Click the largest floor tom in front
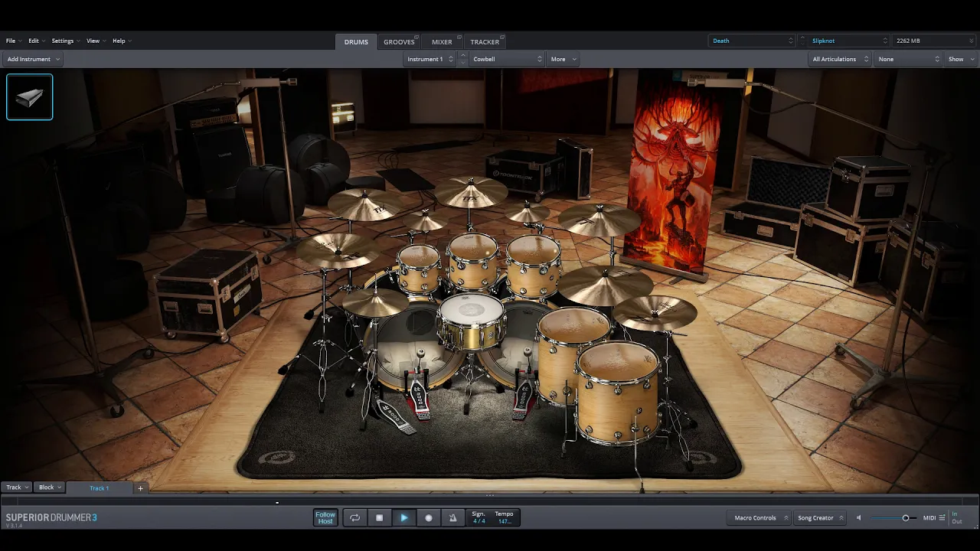The height and width of the screenshot is (551, 980). 617,393
